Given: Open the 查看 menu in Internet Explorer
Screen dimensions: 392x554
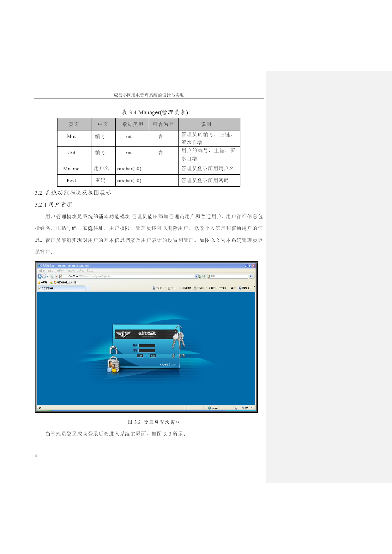Looking at the screenshot, I should 60,271.
